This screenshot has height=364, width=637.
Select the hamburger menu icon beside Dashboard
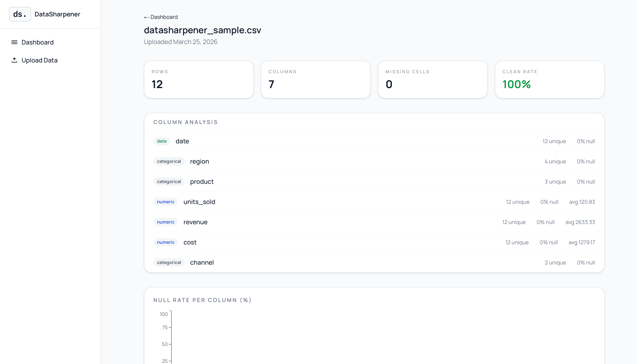14,42
